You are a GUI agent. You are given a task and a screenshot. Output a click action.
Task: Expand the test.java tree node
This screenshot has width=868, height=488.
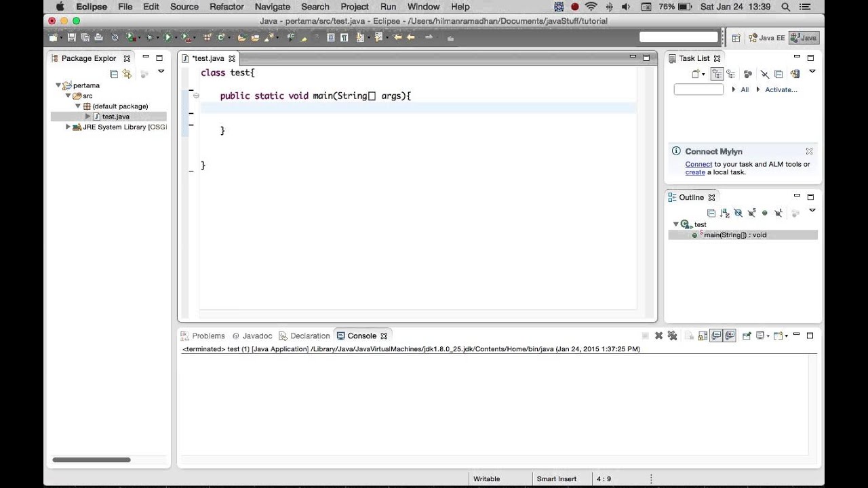coord(87,117)
